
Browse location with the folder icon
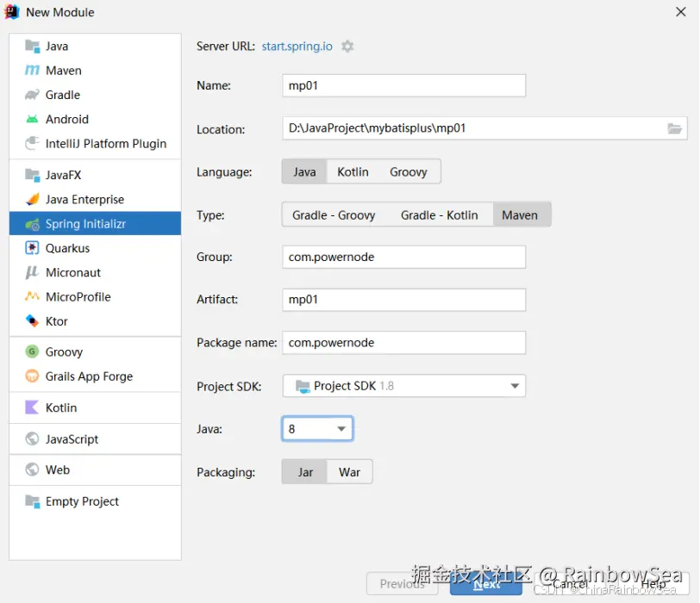[674, 128]
